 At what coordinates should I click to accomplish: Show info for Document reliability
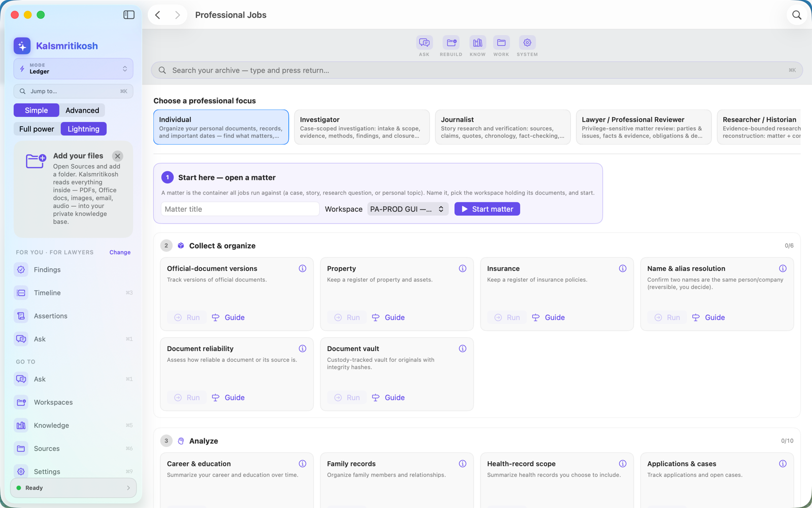click(x=302, y=348)
